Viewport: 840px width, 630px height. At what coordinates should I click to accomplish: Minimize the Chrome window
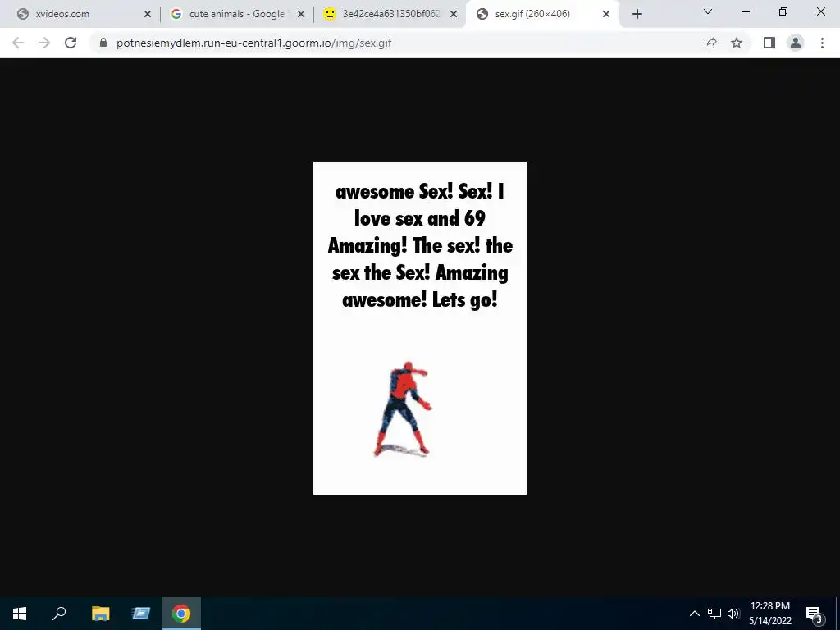[x=745, y=11]
